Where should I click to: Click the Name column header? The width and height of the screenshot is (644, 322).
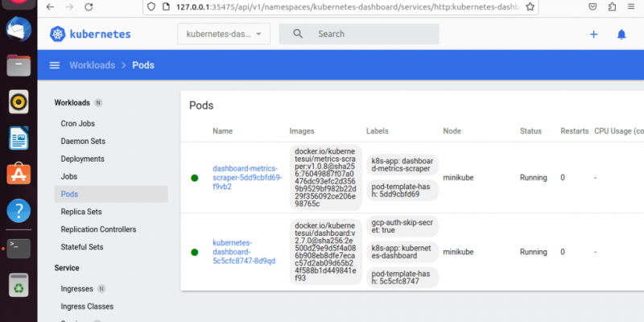(223, 131)
